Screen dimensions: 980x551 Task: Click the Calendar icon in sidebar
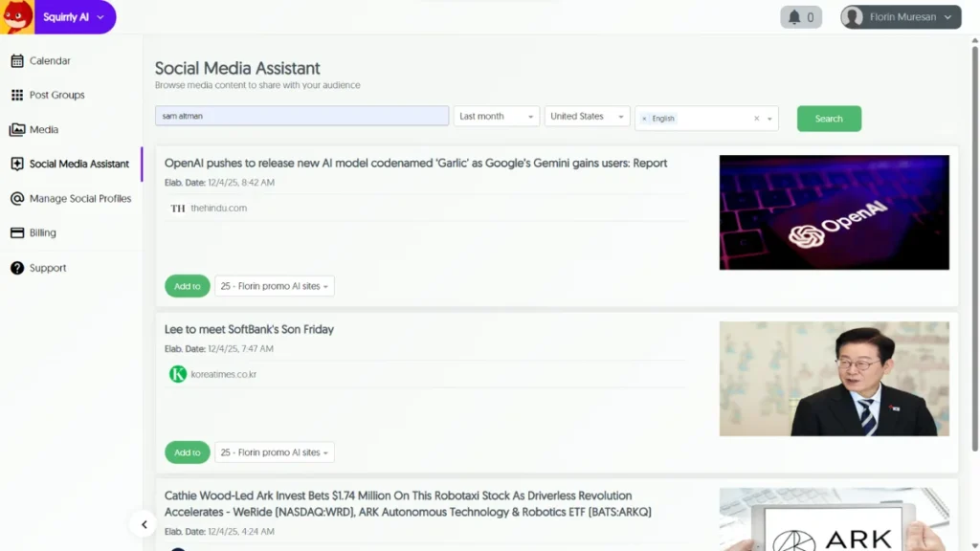tap(17, 61)
